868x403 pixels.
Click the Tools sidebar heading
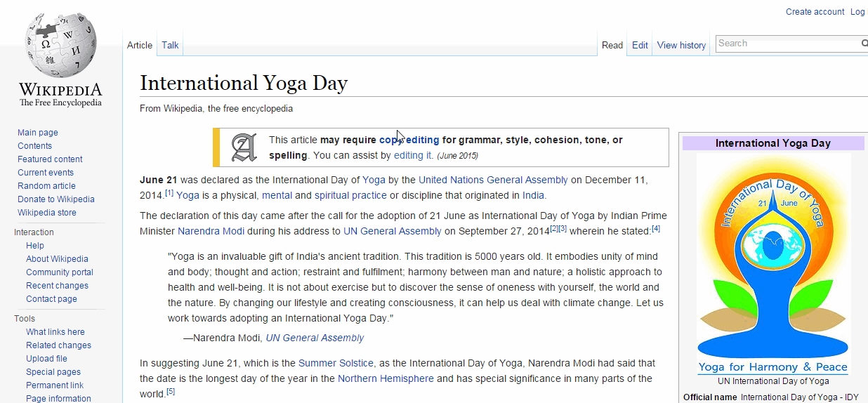pyautogui.click(x=25, y=319)
